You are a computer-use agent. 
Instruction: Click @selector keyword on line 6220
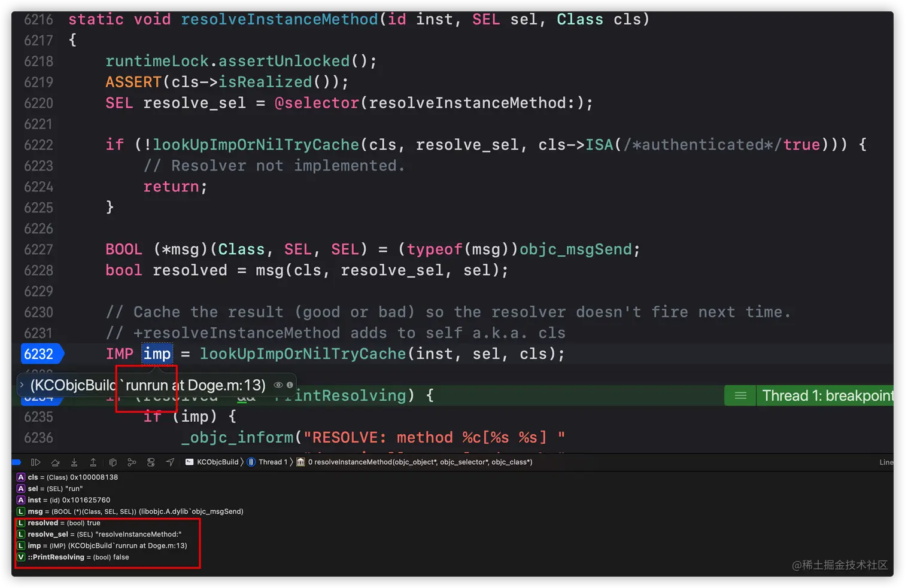coord(317,103)
